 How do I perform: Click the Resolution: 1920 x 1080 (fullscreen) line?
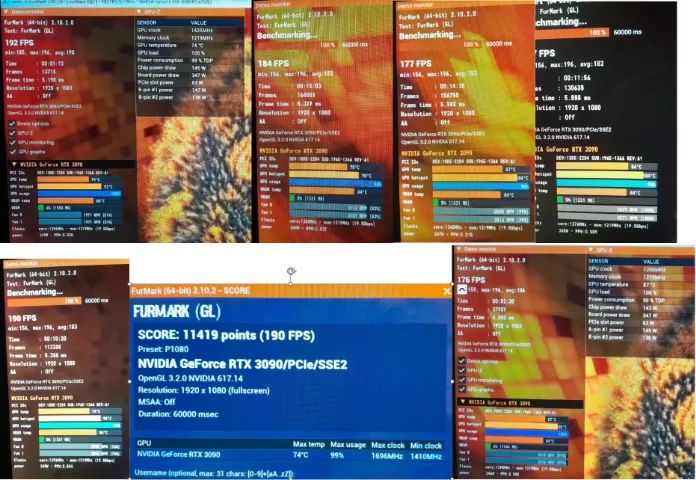coord(204,390)
